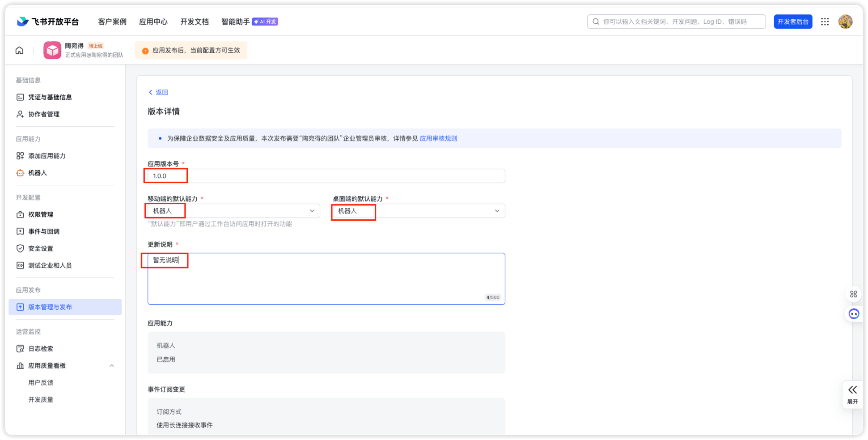Click the 开发者后台 button
The height and width of the screenshot is (440, 868).
(x=793, y=21)
